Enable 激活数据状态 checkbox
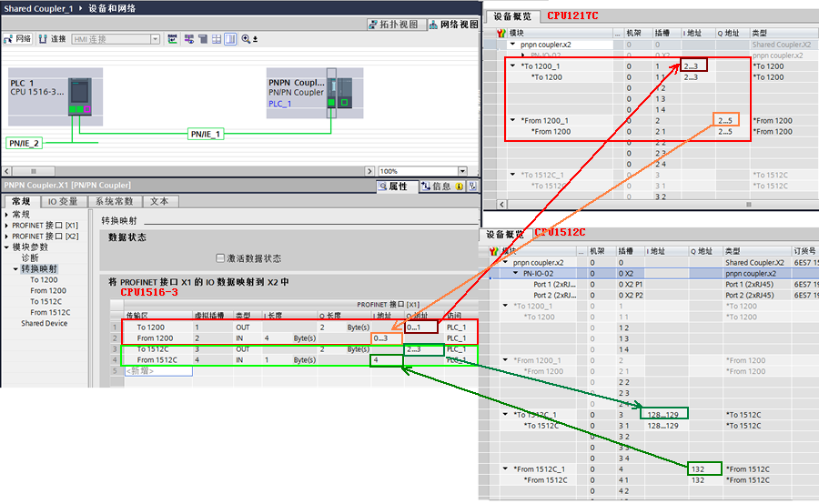 tap(220, 258)
